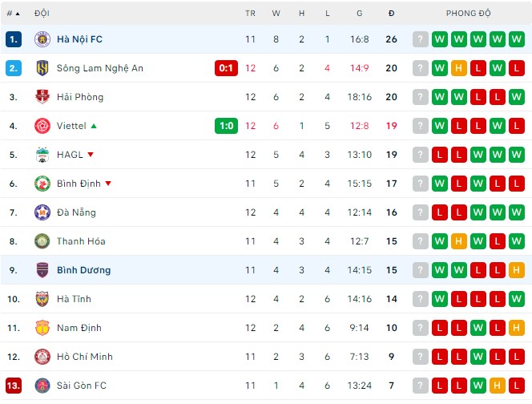This screenshot has width=532, height=404.
Task: Click Bình Định's red down arrow indicator
Action: pos(108,184)
